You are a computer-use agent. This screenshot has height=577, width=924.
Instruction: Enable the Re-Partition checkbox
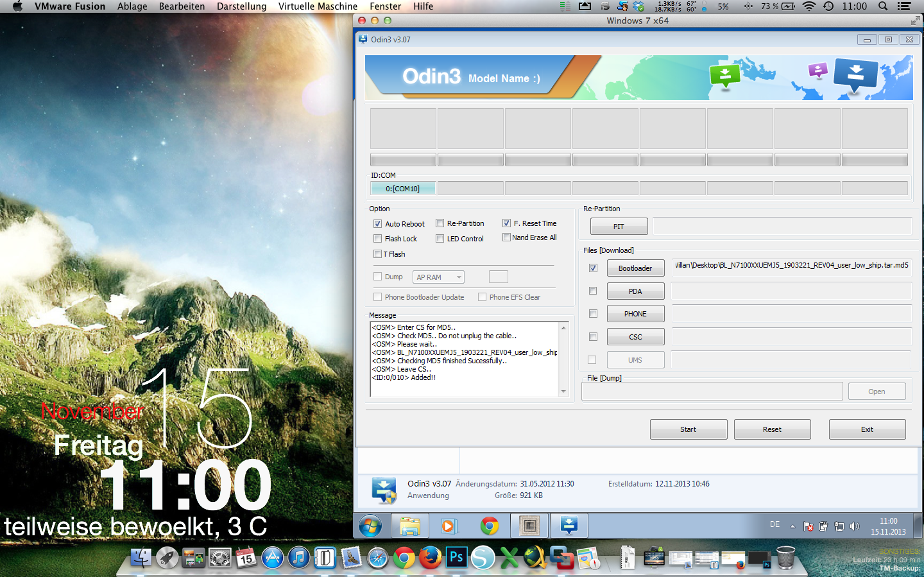point(440,223)
